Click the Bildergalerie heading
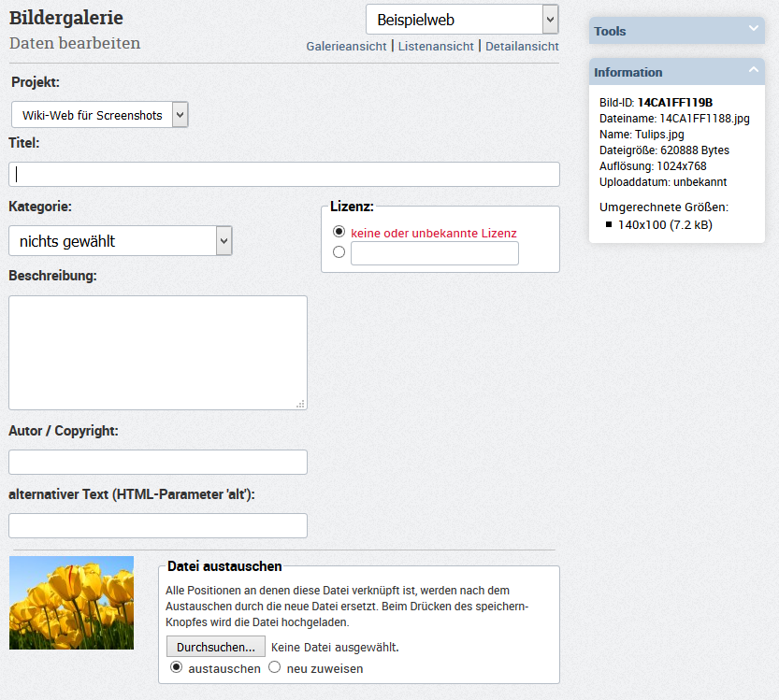 point(66,18)
